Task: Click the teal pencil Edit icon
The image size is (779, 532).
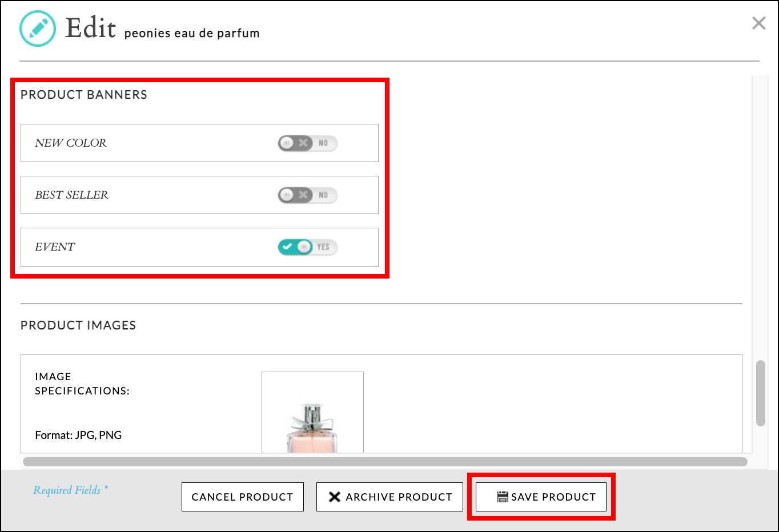Action: (x=38, y=29)
